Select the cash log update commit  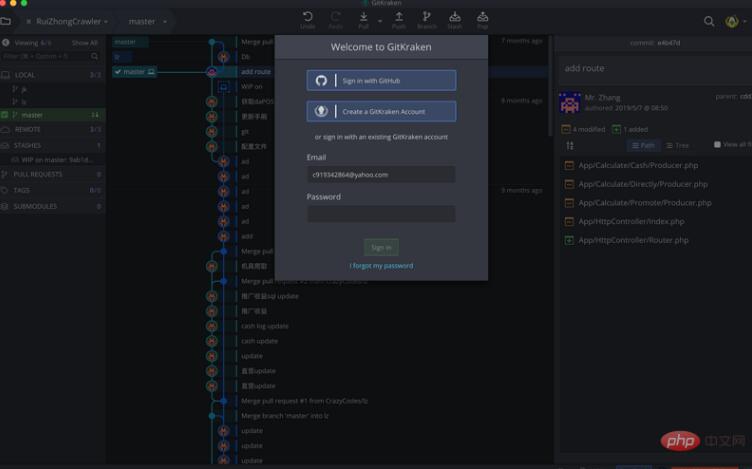(265, 326)
